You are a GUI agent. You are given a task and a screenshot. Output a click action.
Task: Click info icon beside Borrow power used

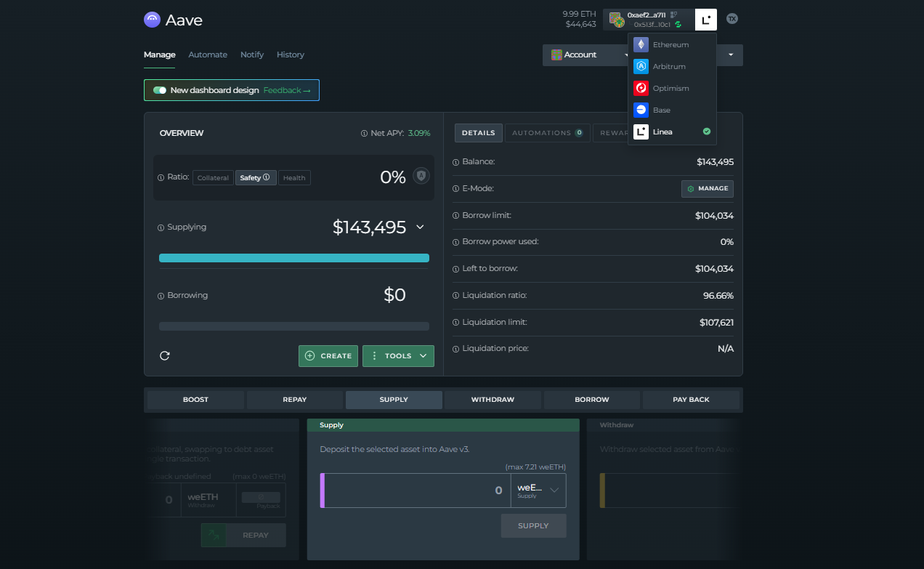(x=456, y=243)
